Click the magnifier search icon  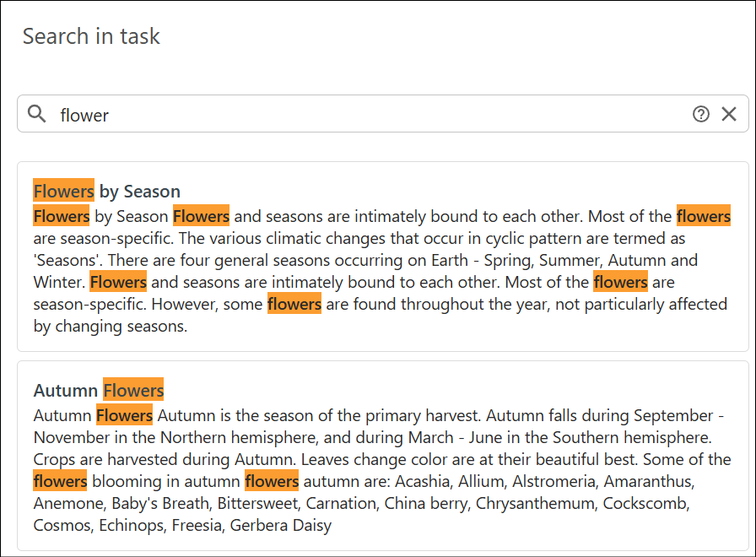pyautogui.click(x=36, y=114)
